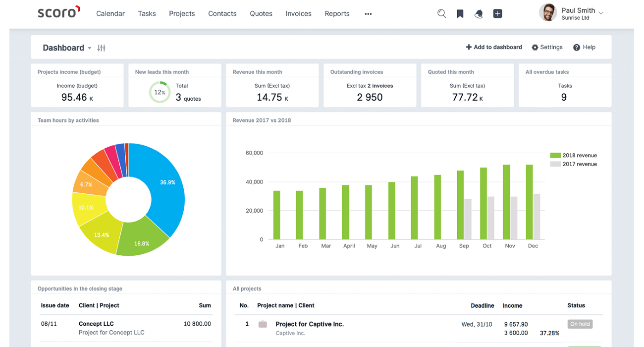
Task: Open dashboard Settings
Action: (x=547, y=47)
